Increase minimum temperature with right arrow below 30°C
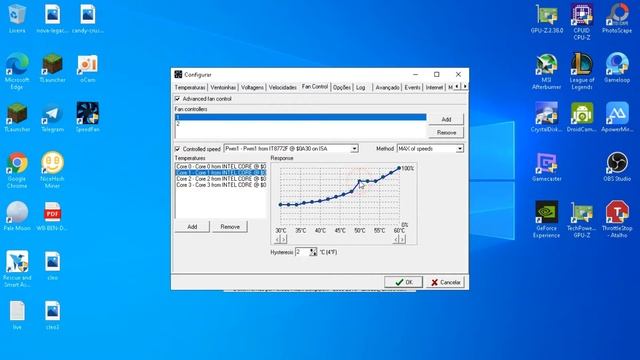This screenshot has height=360, width=640. (284, 239)
